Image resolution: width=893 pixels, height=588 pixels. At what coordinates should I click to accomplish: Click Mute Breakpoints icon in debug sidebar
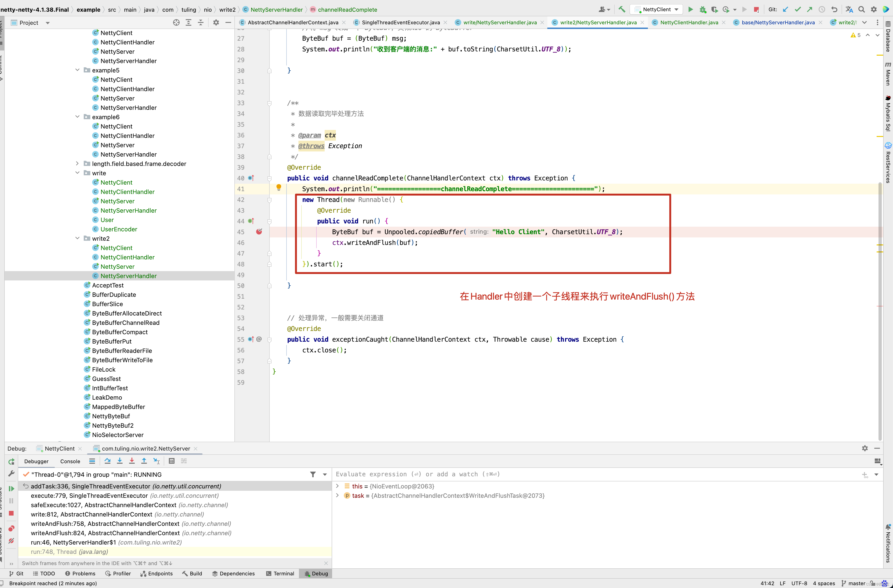(11, 541)
